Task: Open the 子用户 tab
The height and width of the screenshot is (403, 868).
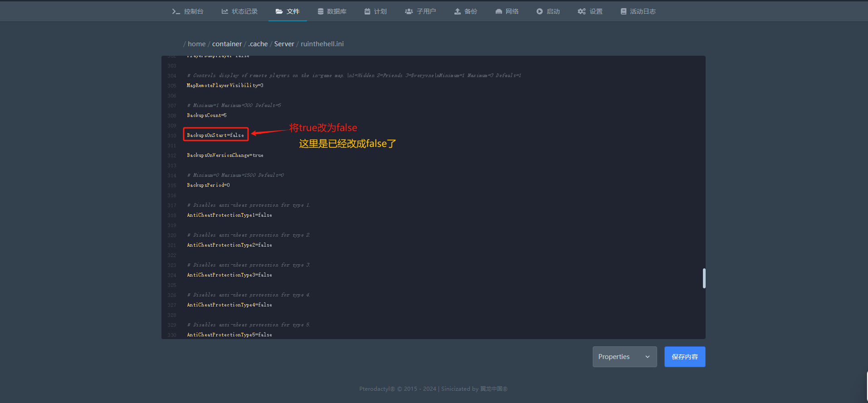Action: click(420, 11)
